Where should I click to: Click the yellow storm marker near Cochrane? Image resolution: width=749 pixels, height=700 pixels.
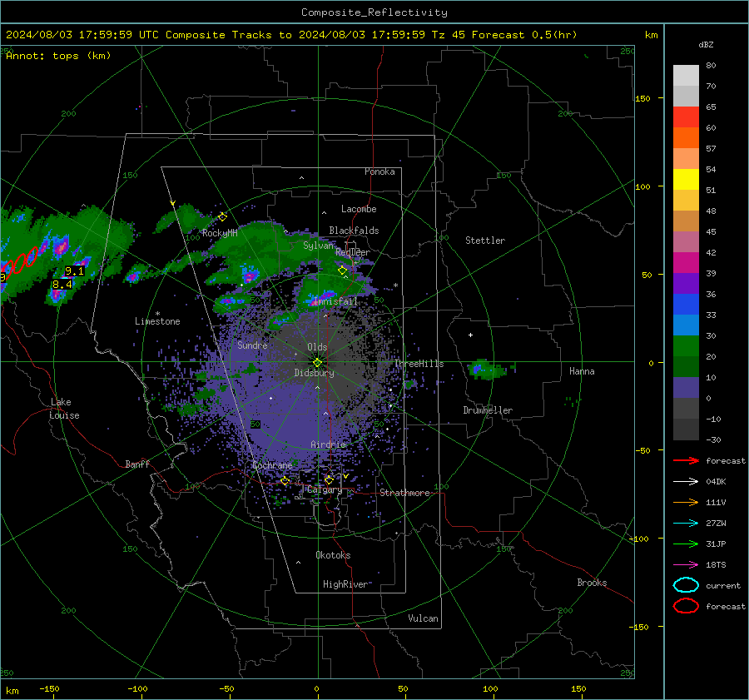(285, 480)
